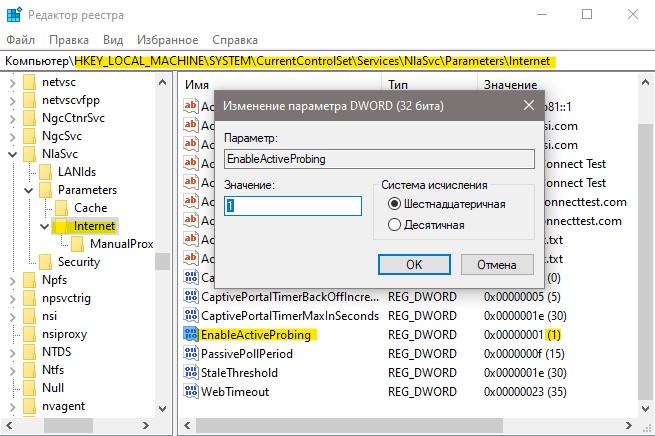Image resolution: width=655 pixels, height=436 pixels.
Task: Select the Parameters folder icon
Action: (x=46, y=190)
